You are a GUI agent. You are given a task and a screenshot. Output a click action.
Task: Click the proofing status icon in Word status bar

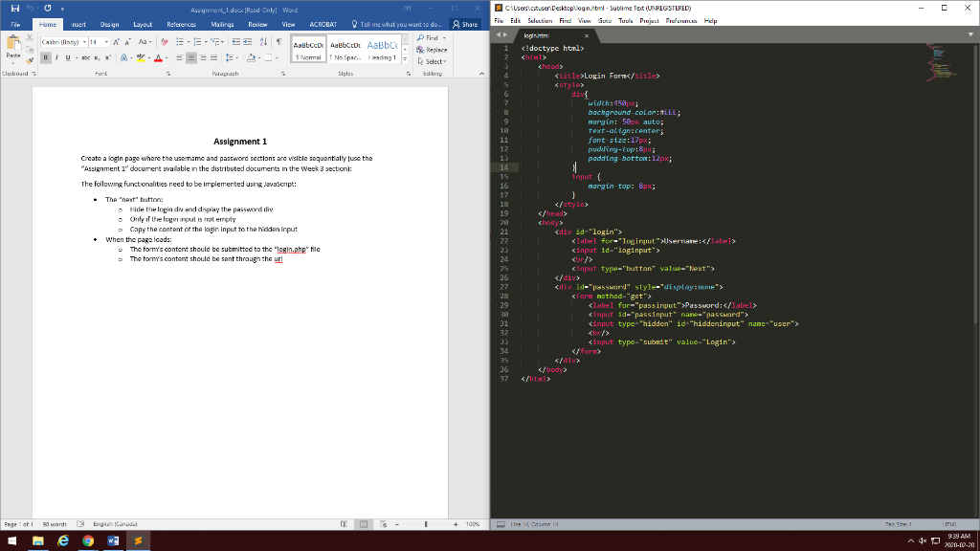click(80, 524)
